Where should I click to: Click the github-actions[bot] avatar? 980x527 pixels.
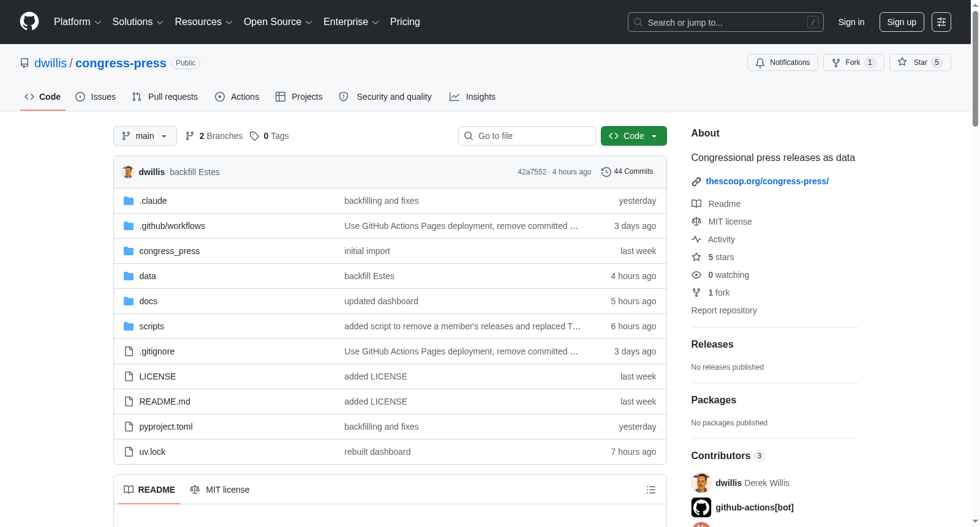coord(701,507)
